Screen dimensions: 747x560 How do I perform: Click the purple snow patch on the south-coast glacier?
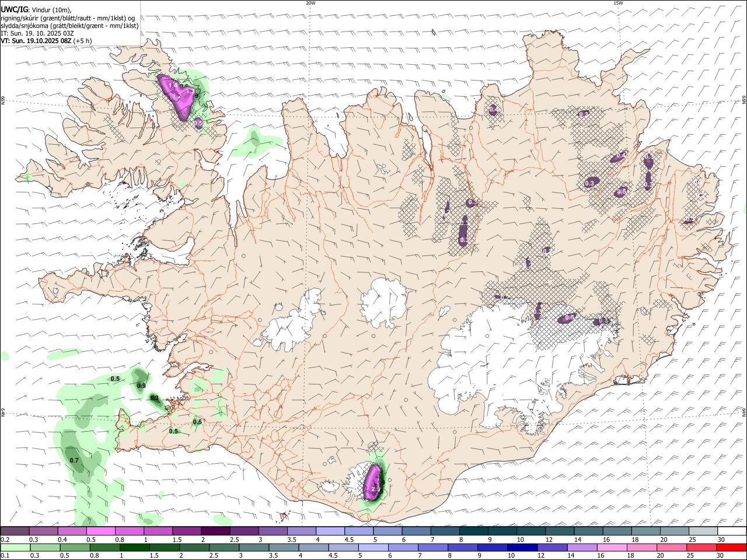click(x=372, y=484)
